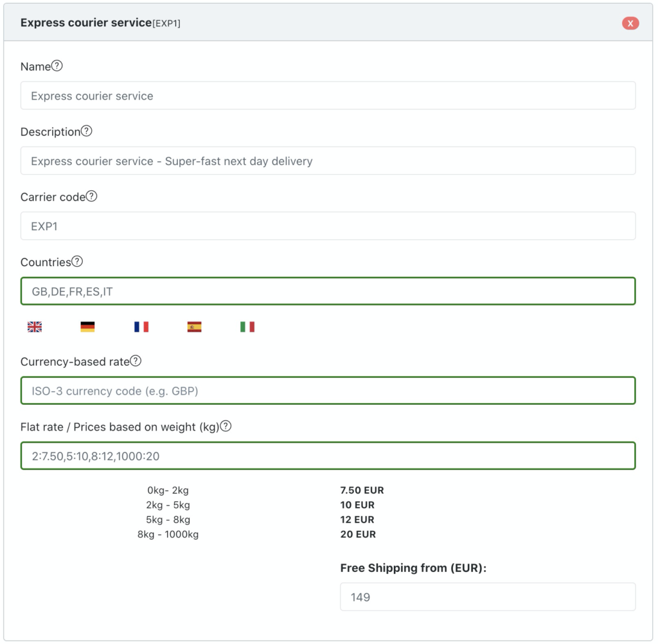This screenshot has width=658, height=644.
Task: Focus the ISO-3 currency code field
Action: coord(328,391)
